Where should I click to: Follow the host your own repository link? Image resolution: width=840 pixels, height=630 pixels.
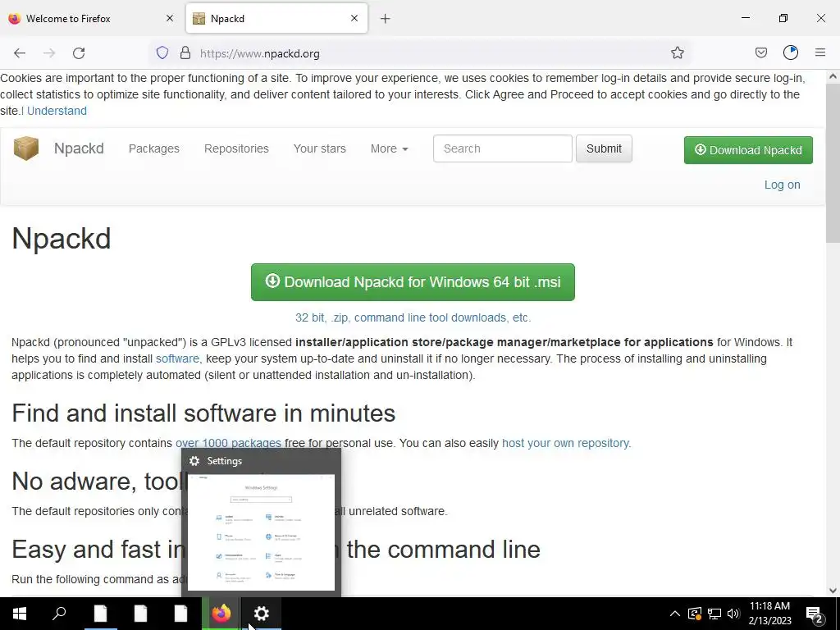[566, 443]
